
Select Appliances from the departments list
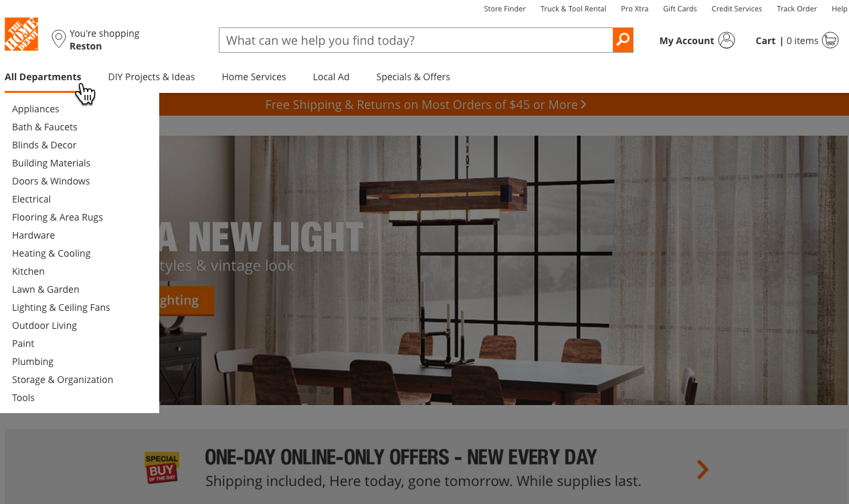35,109
